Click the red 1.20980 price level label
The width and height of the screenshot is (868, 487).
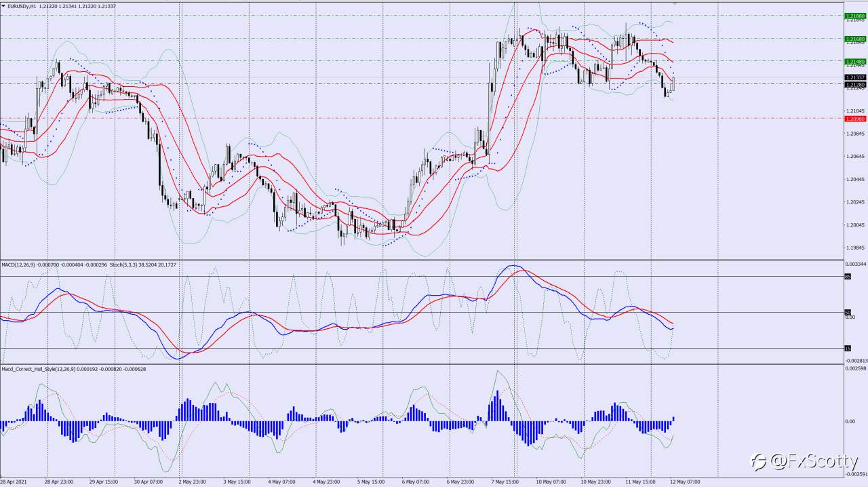click(x=854, y=119)
